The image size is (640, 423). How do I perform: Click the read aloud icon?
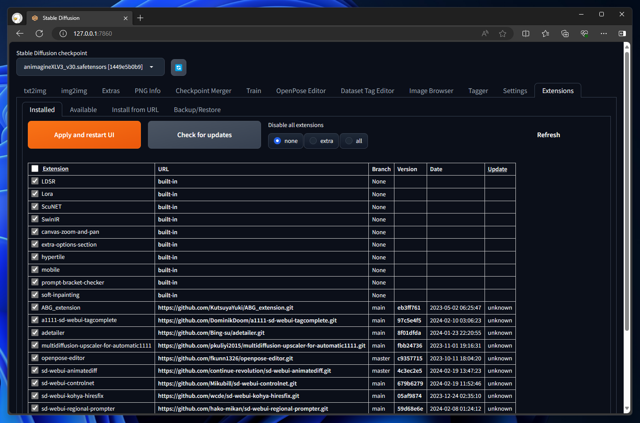(484, 33)
